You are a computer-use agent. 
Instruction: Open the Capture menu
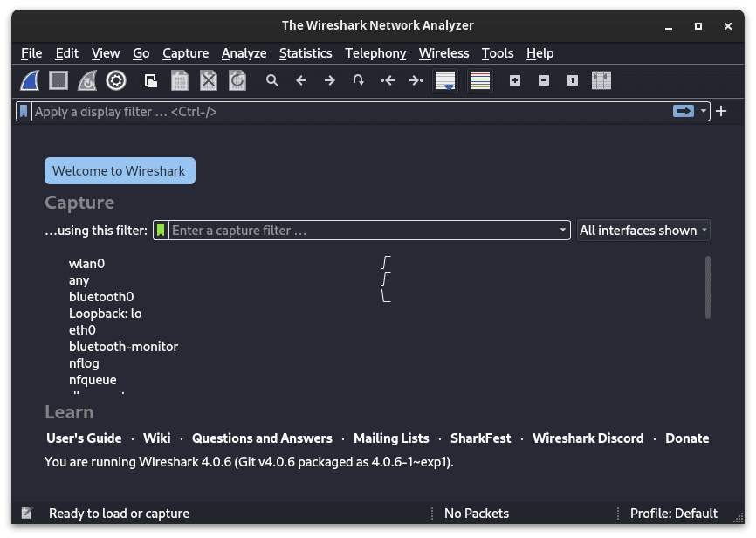point(186,53)
